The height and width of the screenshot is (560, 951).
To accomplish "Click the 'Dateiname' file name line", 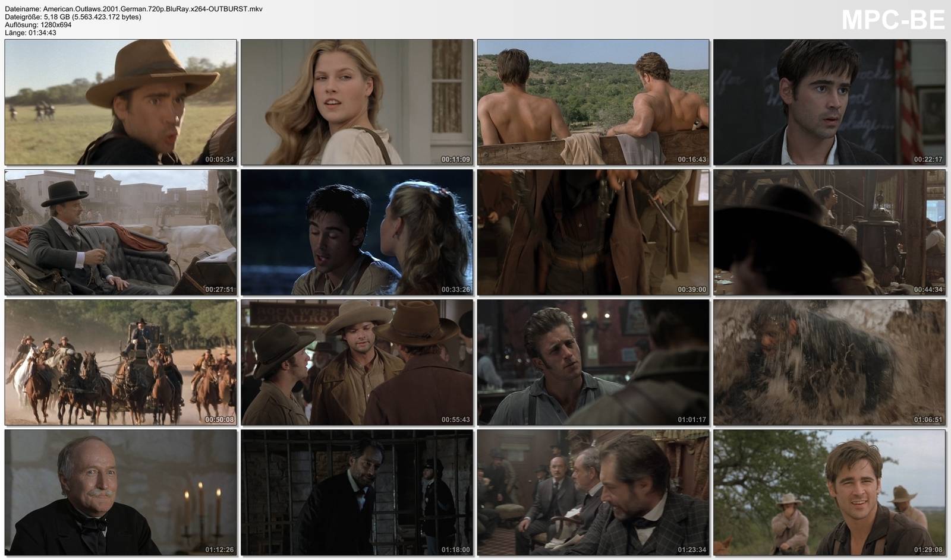I will [x=134, y=10].
